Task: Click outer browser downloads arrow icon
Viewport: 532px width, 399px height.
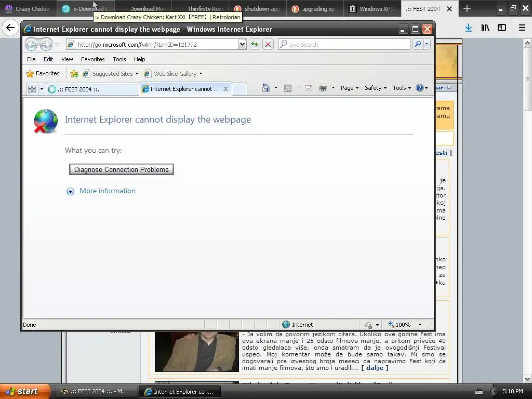Action: coord(469,28)
